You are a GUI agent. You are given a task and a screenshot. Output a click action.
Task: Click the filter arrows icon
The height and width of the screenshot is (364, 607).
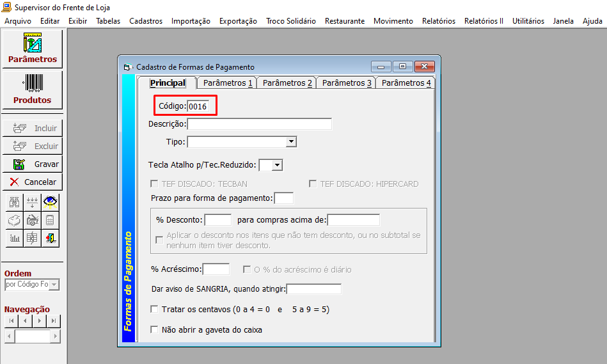point(32,202)
